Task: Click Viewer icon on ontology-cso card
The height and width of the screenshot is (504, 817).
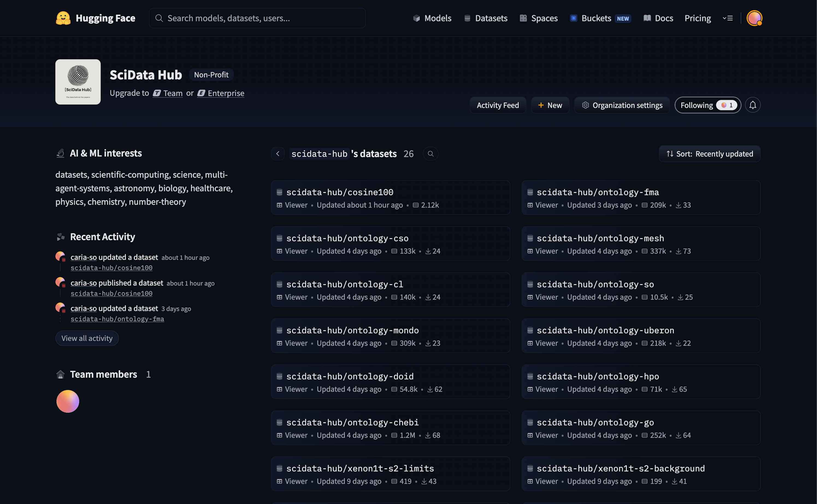Action: pos(279,251)
